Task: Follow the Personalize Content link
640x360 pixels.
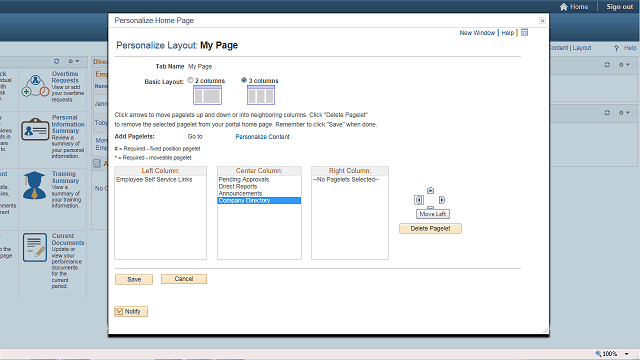Action: pyautogui.click(x=262, y=137)
